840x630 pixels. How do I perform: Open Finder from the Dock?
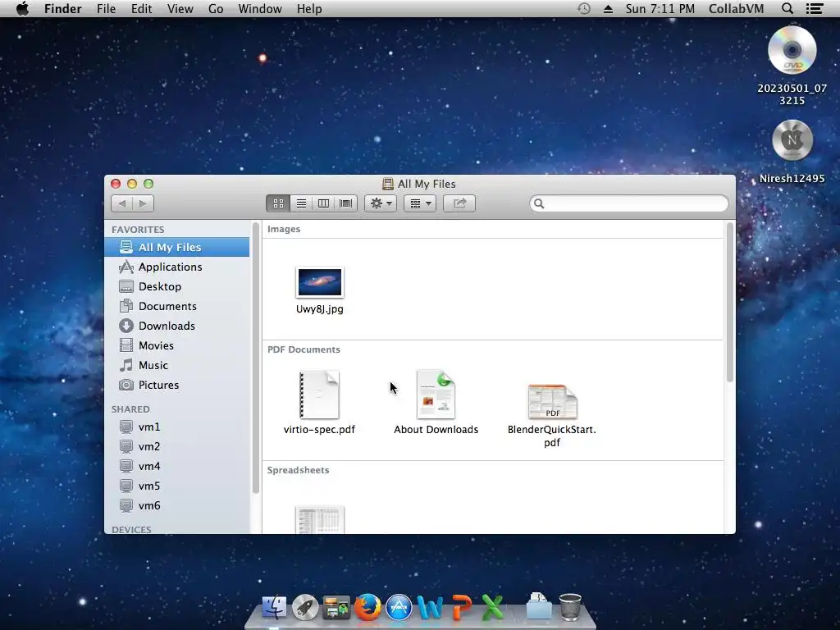click(x=274, y=608)
